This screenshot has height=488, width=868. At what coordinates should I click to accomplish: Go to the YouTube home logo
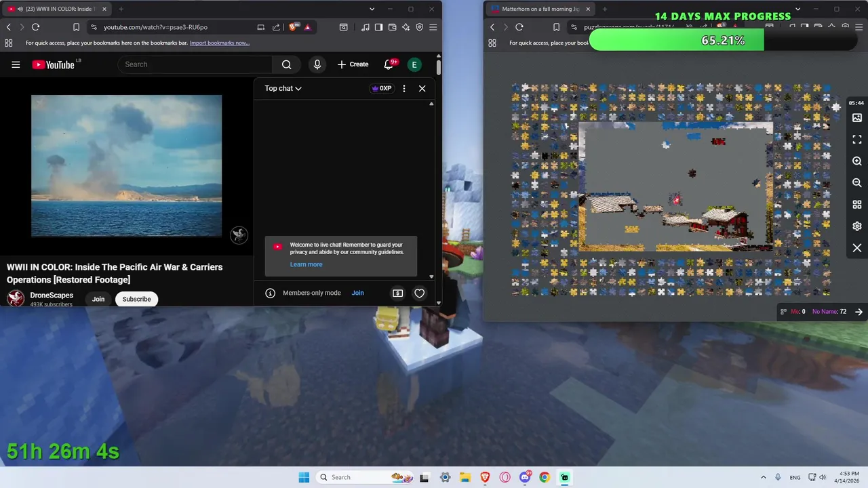click(53, 64)
